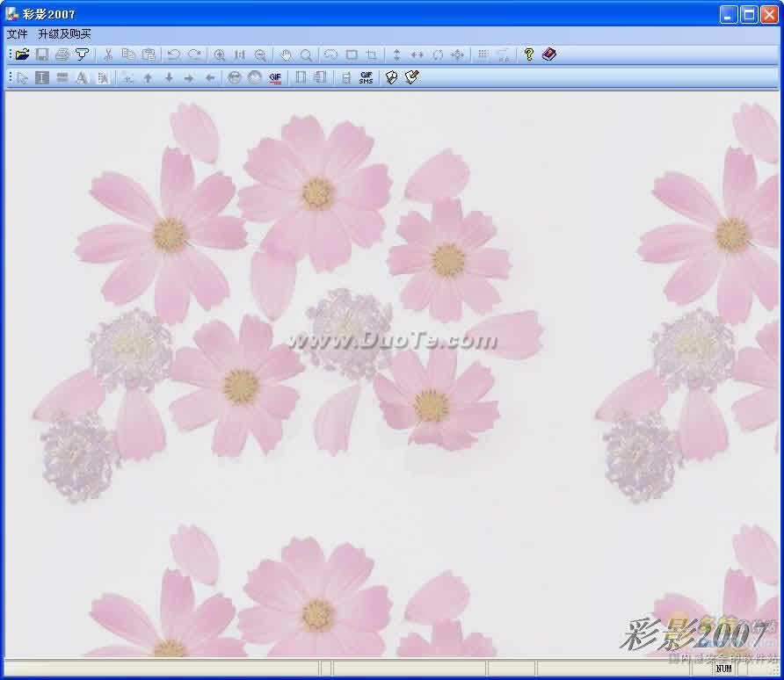Select the lasso selection tool

tap(331, 54)
